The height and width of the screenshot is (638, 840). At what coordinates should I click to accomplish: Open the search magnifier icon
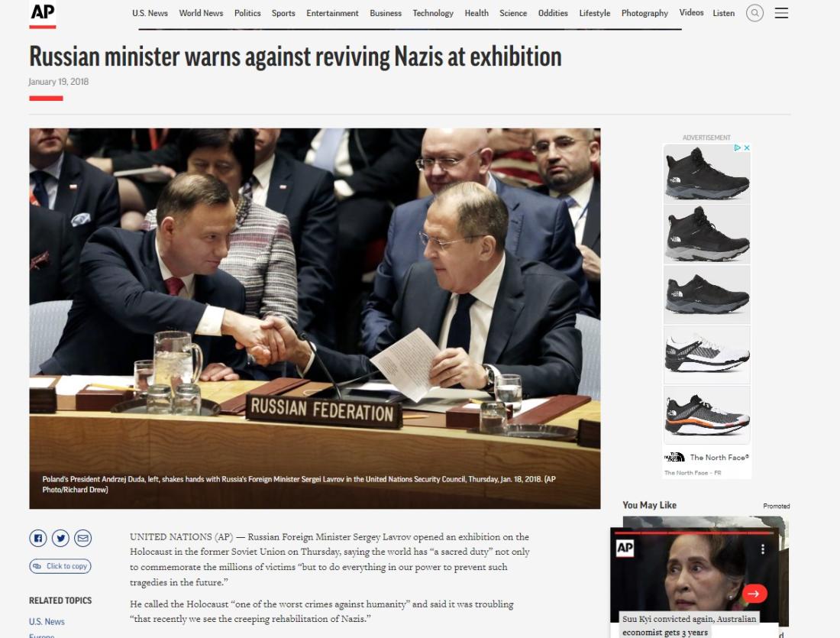click(754, 13)
